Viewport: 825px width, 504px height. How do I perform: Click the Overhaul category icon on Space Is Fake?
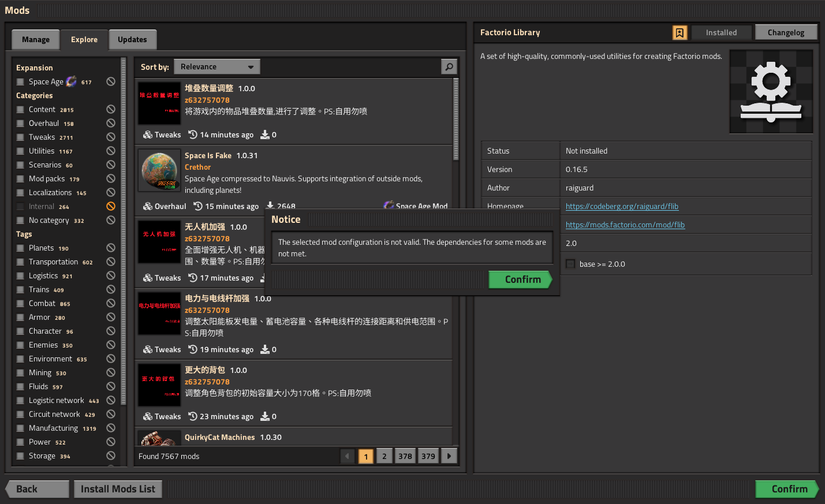coord(147,206)
